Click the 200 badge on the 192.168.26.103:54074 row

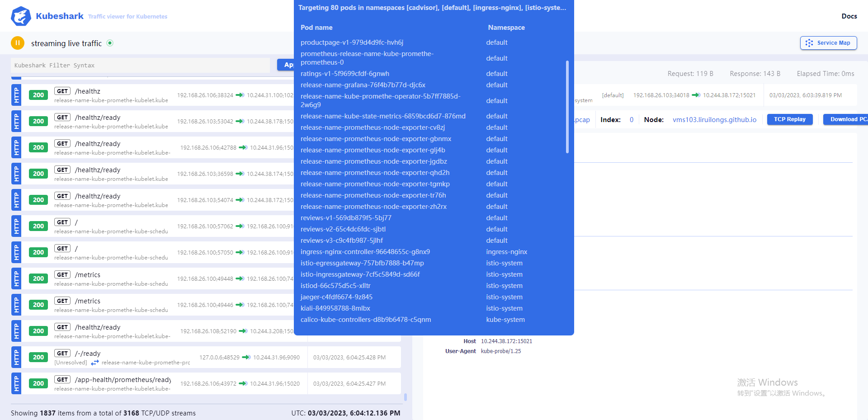pyautogui.click(x=38, y=200)
